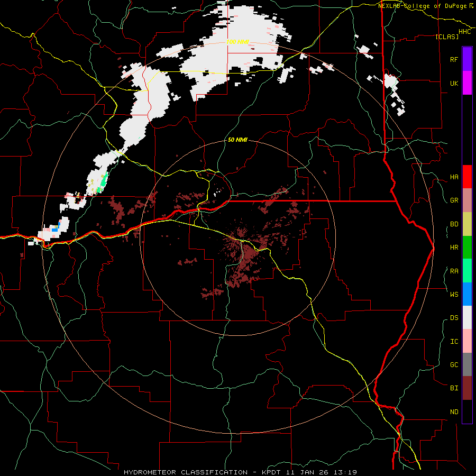Click the HA red legend swatch
This screenshot has width=476, height=476.
(x=467, y=177)
